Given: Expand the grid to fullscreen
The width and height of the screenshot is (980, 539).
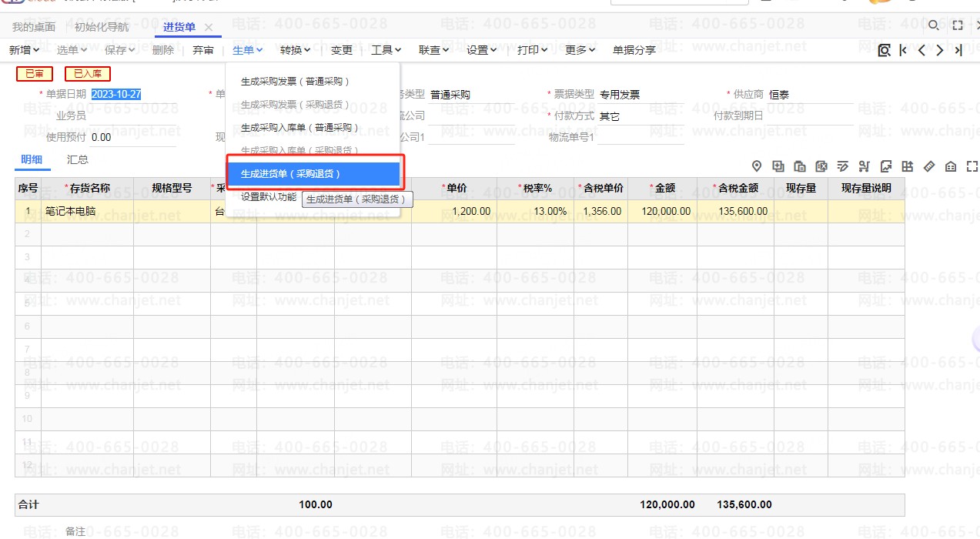Looking at the screenshot, I should click(972, 166).
